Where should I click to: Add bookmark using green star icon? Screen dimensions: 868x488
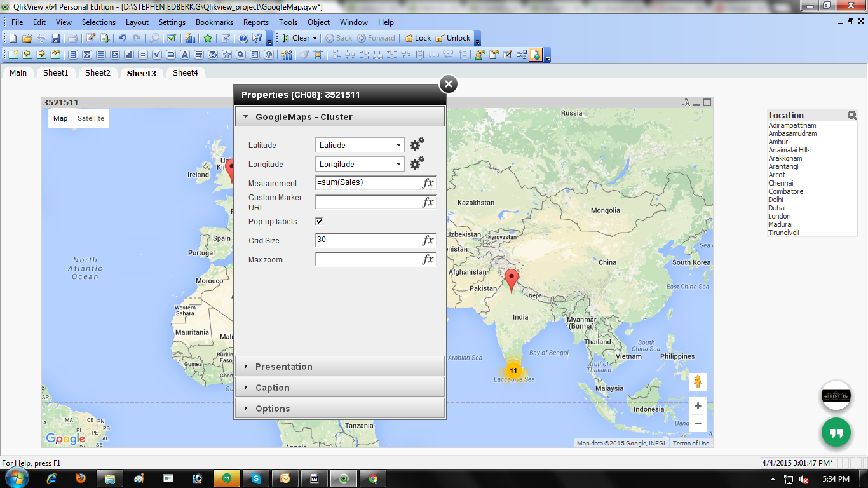pos(208,38)
